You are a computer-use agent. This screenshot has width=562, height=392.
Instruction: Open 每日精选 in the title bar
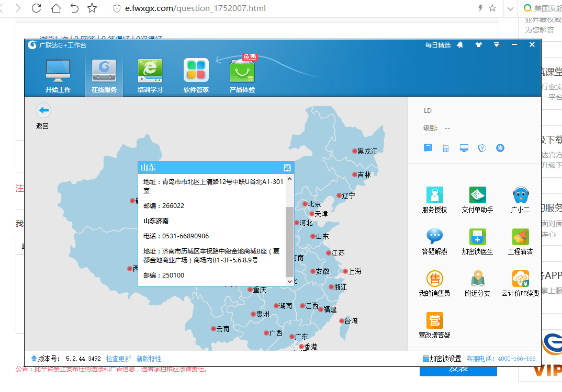pos(438,45)
